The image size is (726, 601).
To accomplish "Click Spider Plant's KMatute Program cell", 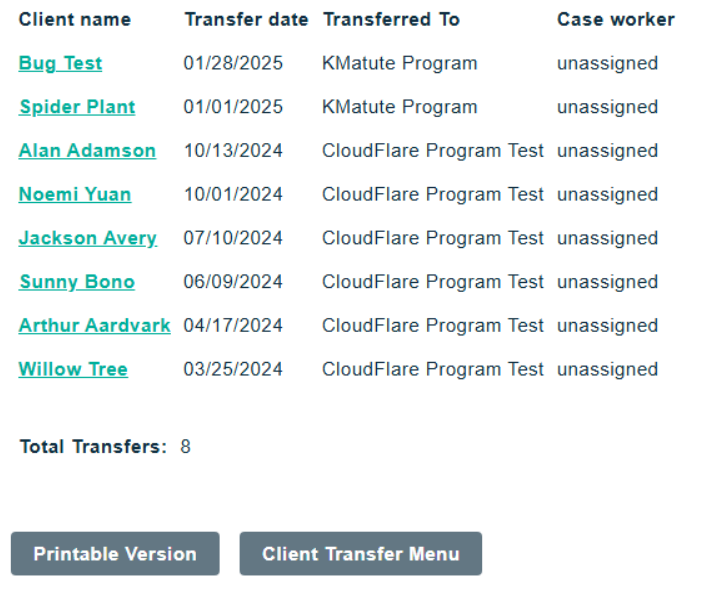I will coord(400,107).
